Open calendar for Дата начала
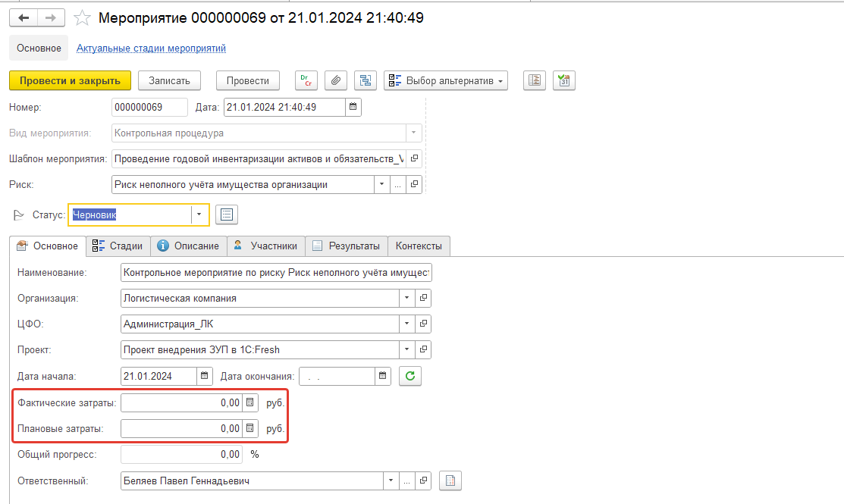 205,376
